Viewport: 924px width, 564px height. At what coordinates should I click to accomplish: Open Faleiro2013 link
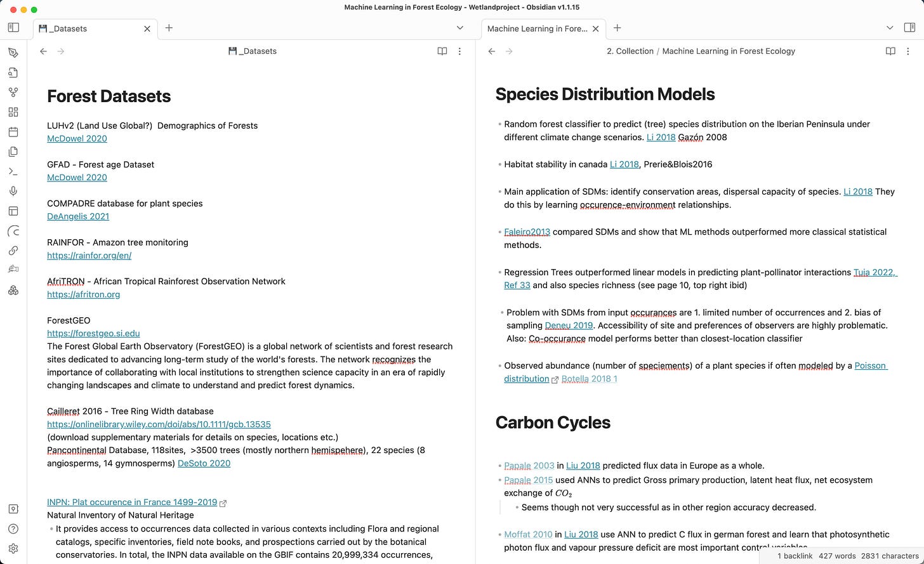pos(527,232)
